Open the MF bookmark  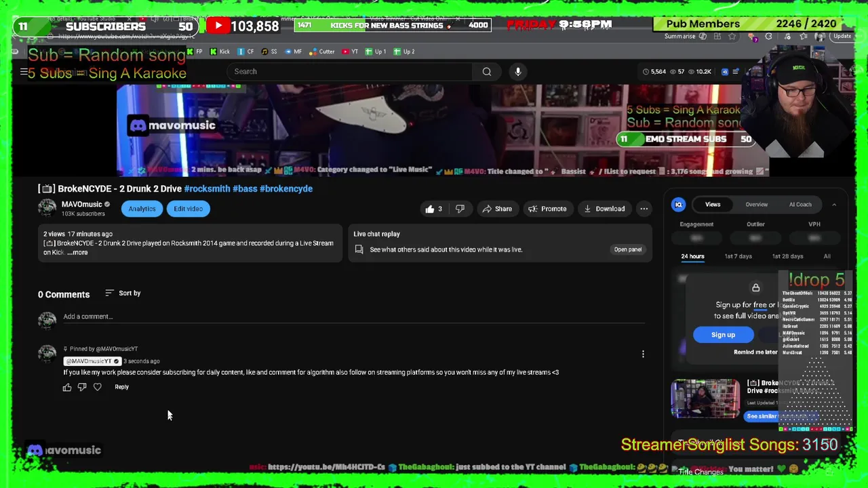click(293, 52)
